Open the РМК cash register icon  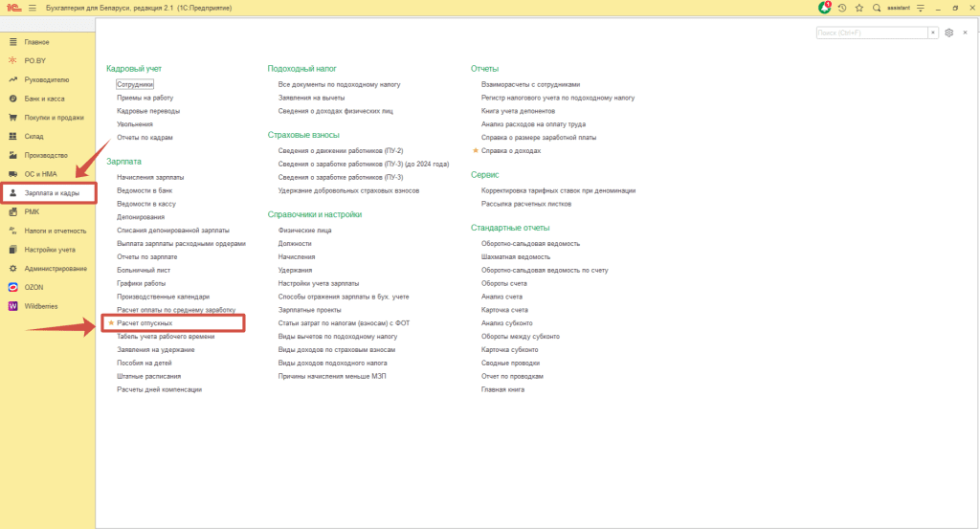(12, 211)
